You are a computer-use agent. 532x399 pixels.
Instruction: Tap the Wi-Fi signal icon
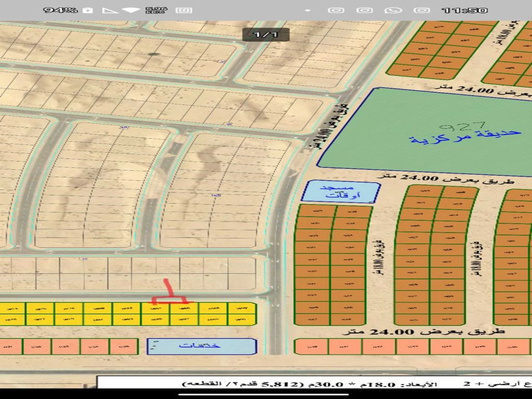[x=133, y=10]
